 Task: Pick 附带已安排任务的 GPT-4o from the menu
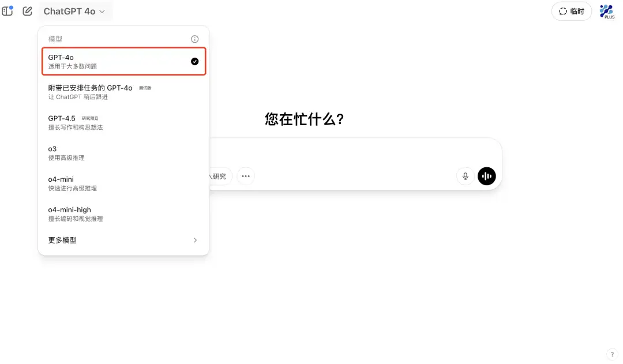pyautogui.click(x=123, y=92)
